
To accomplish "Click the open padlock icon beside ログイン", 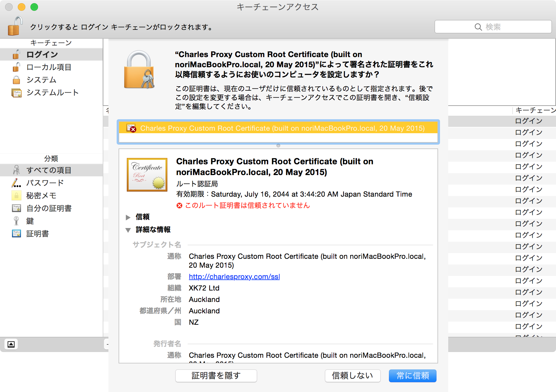I will [x=16, y=55].
